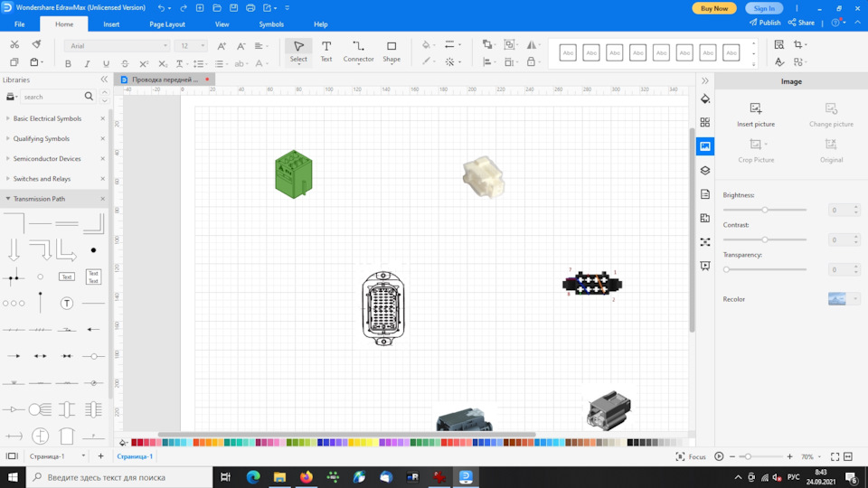Open the Layers sidebar icon
The image size is (868, 488).
(x=704, y=171)
